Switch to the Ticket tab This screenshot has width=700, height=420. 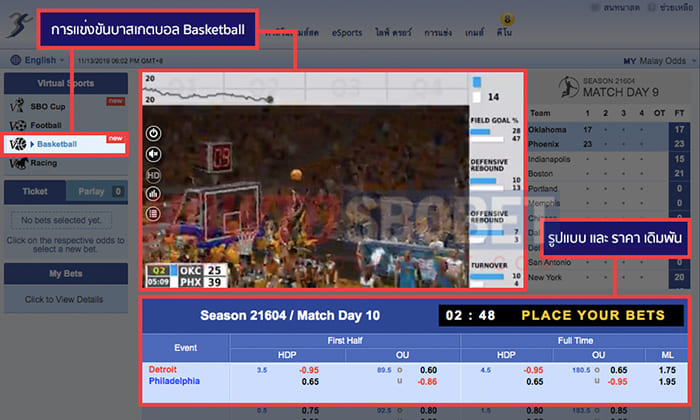[35, 191]
